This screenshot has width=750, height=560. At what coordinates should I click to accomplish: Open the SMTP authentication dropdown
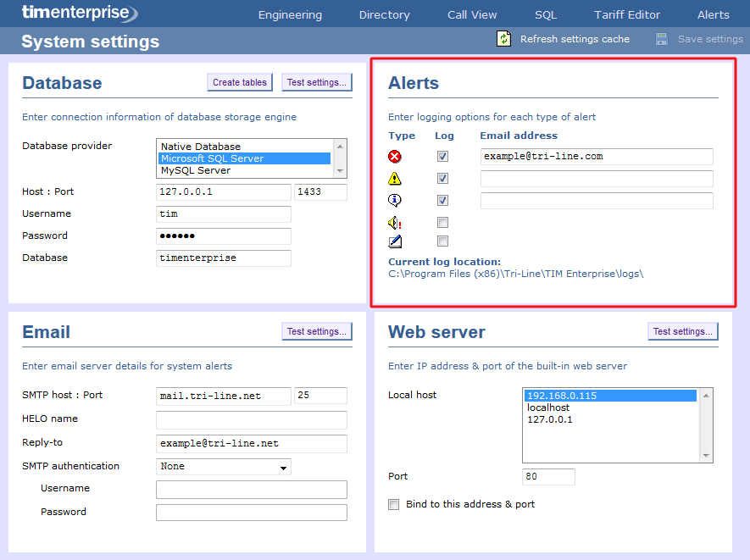coord(223,467)
